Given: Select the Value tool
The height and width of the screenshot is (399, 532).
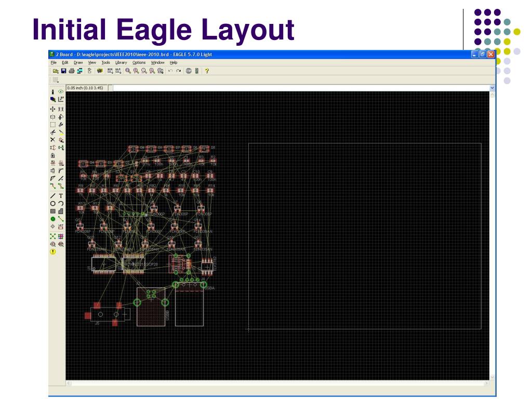Looking at the screenshot, I should 61,163.
